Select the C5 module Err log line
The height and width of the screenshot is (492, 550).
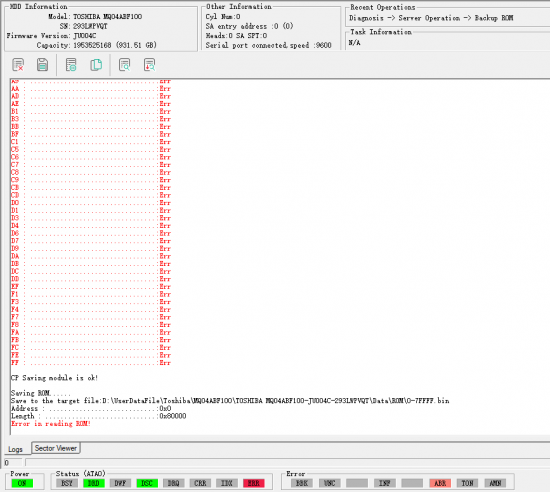pos(91,150)
